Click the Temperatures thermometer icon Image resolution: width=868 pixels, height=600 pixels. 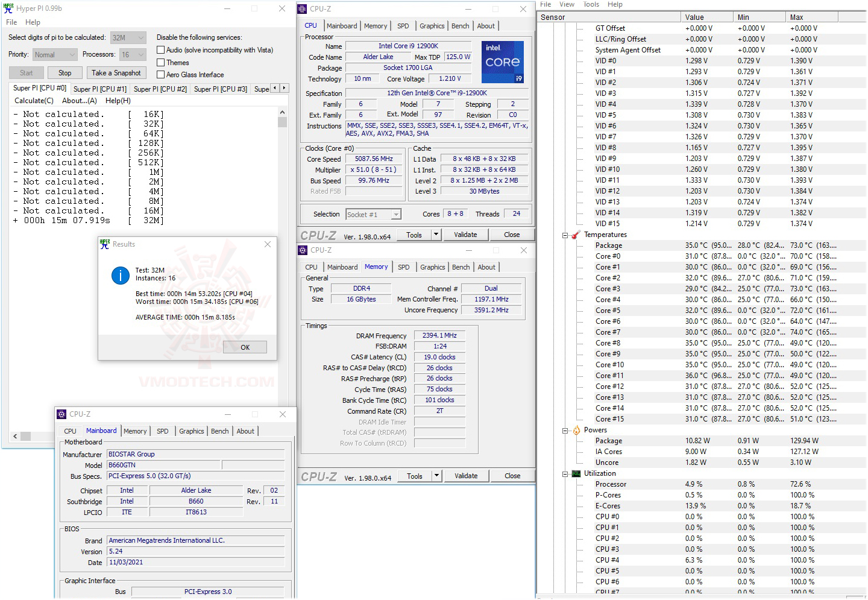tap(576, 235)
